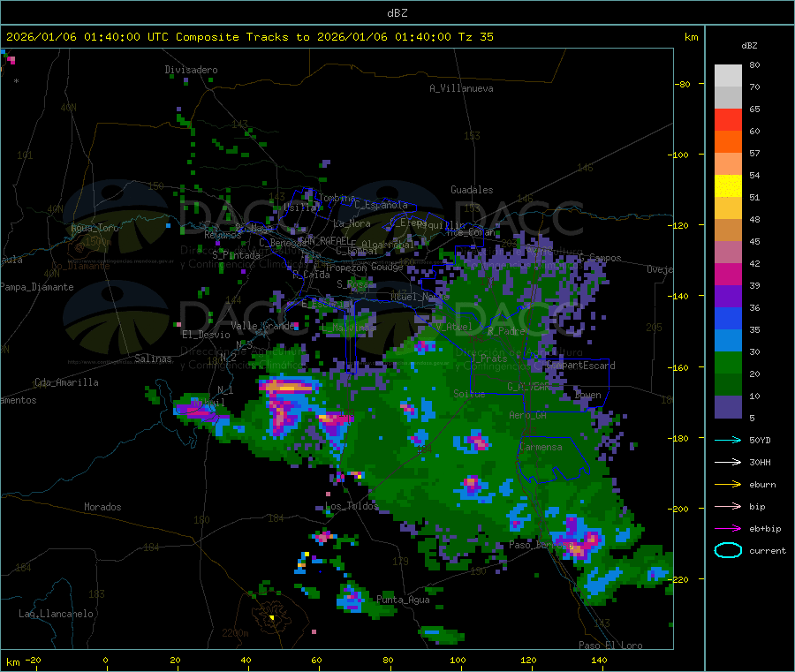This screenshot has height=672, width=795.
Task: Select the 60-65 dBZ red swatch
Action: pos(728,119)
